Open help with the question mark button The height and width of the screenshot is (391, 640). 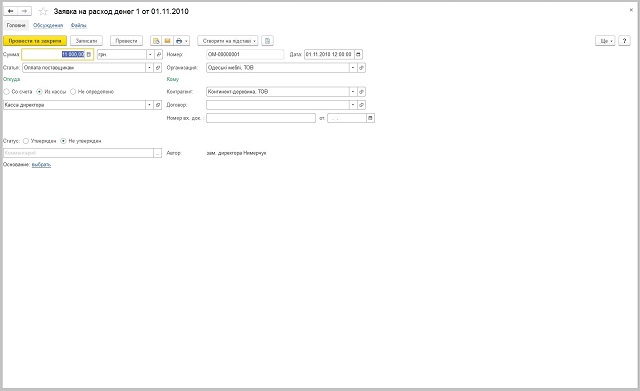point(624,41)
